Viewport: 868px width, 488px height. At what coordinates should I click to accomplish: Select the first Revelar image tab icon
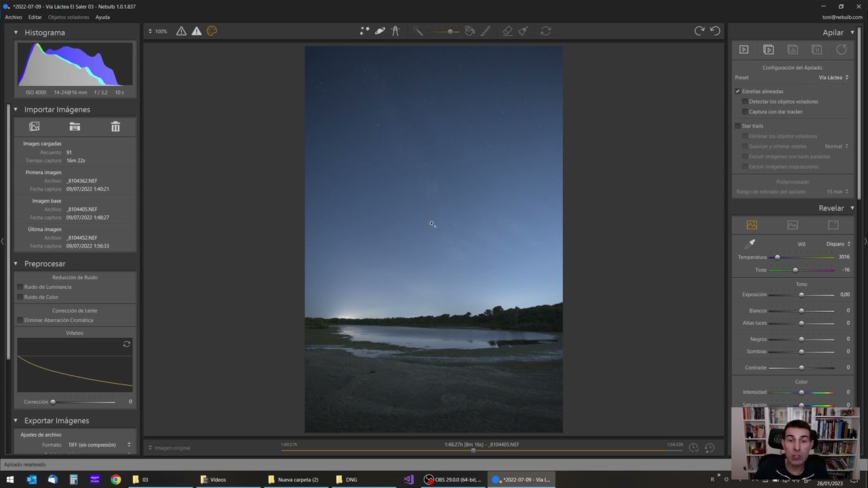[x=751, y=225]
